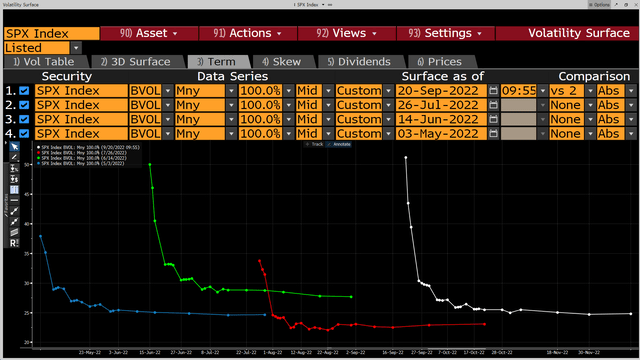Open the Options menu in title bar
This screenshot has height=360, width=640.
tap(599, 4)
